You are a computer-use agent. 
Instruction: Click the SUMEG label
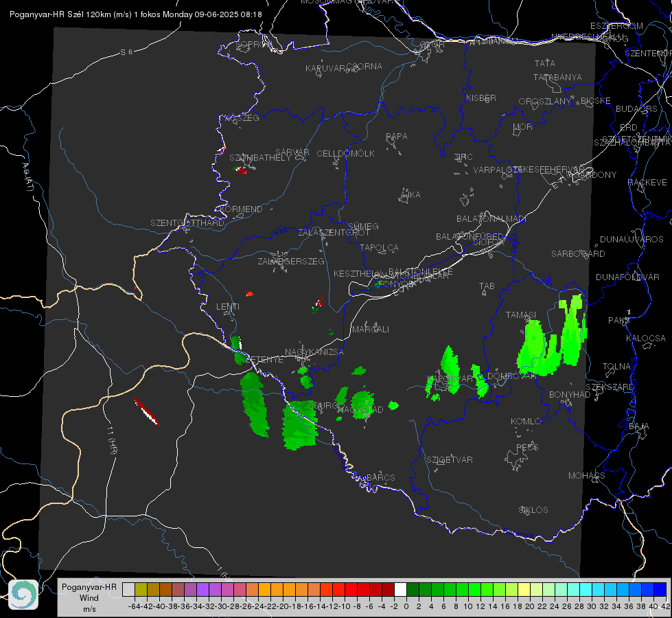(363, 227)
